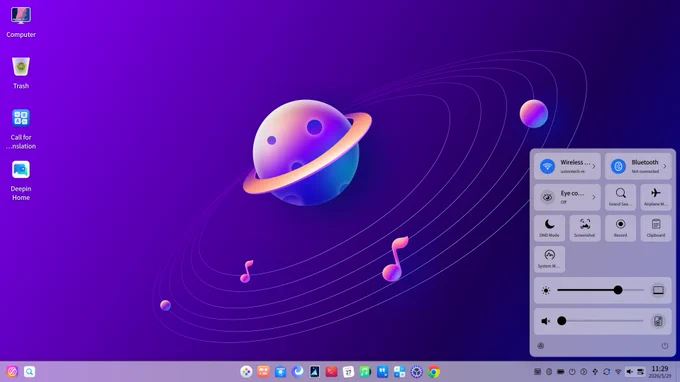Click settings icon at quick panel bottom left
The width and height of the screenshot is (680, 382).
coord(540,346)
